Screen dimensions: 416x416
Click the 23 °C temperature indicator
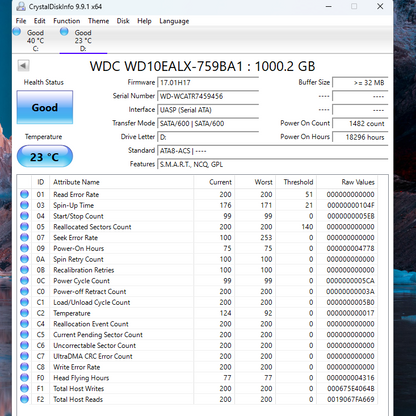(45, 156)
